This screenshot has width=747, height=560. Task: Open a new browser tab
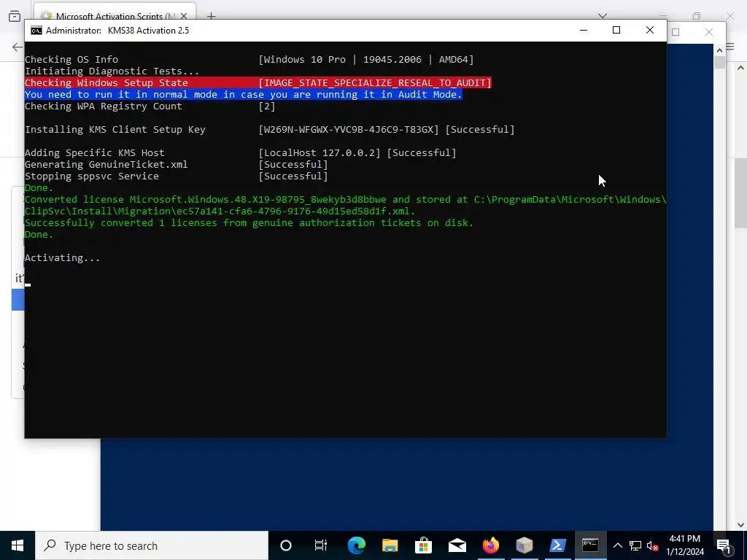click(211, 16)
